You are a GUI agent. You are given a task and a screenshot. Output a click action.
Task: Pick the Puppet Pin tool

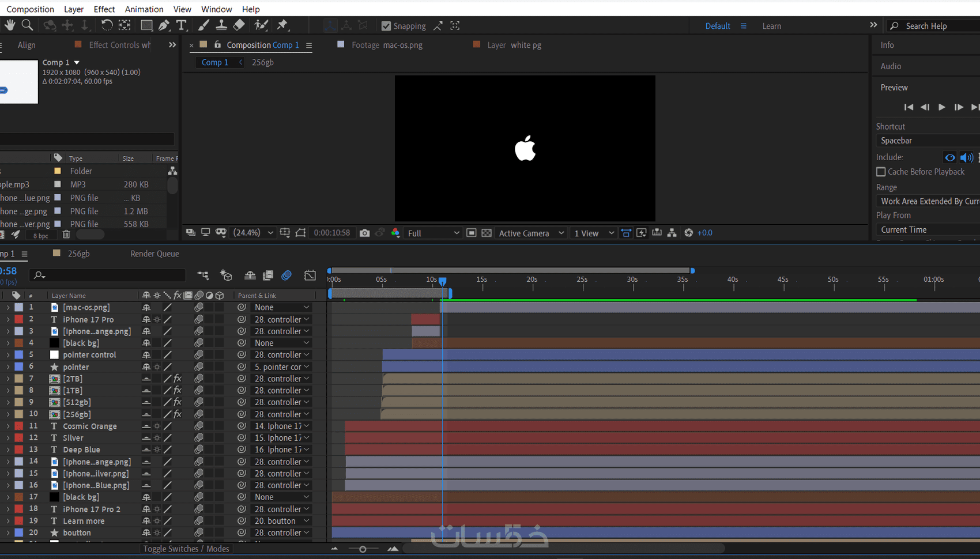click(x=282, y=25)
